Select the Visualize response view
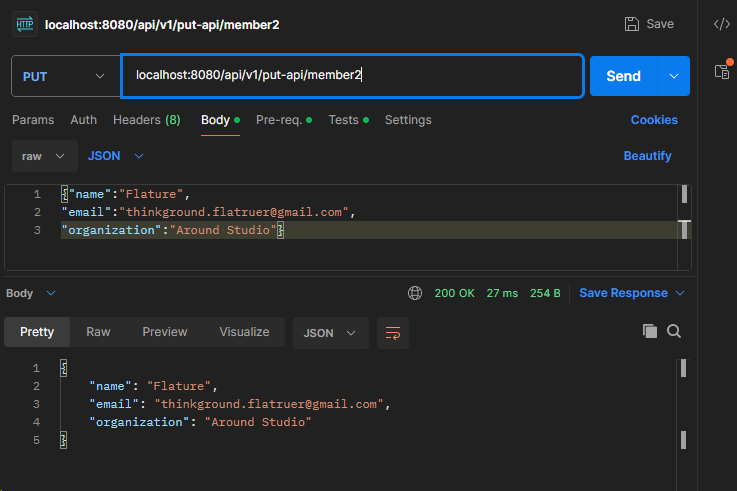This screenshot has height=491, width=737. click(244, 332)
